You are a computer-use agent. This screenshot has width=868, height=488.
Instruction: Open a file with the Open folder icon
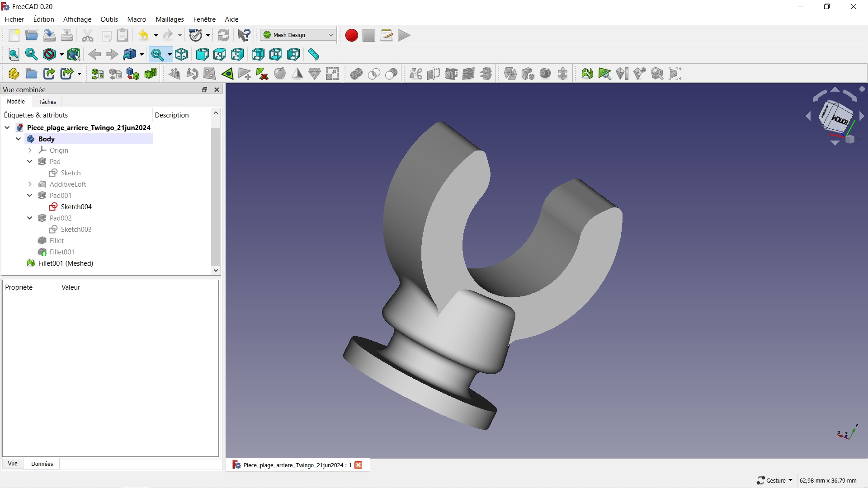[31, 35]
